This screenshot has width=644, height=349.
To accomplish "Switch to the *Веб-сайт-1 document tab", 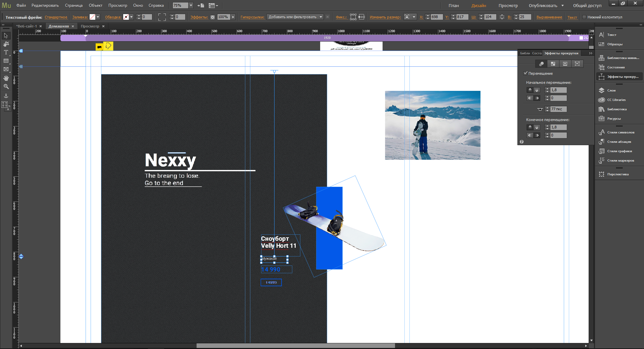I will [27, 26].
